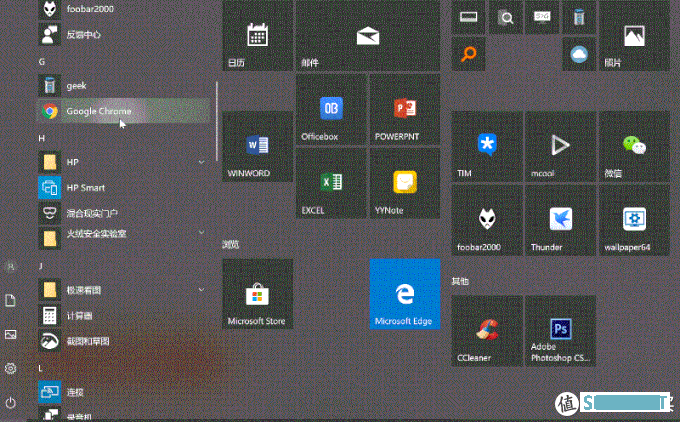Open Settings gear in the left rail
Viewport: 680px width, 422px height.
[x=10, y=368]
